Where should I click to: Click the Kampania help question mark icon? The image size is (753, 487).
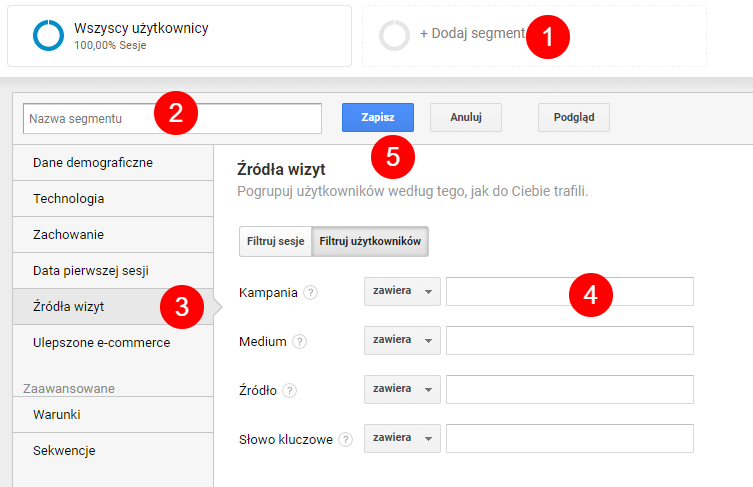point(311,293)
